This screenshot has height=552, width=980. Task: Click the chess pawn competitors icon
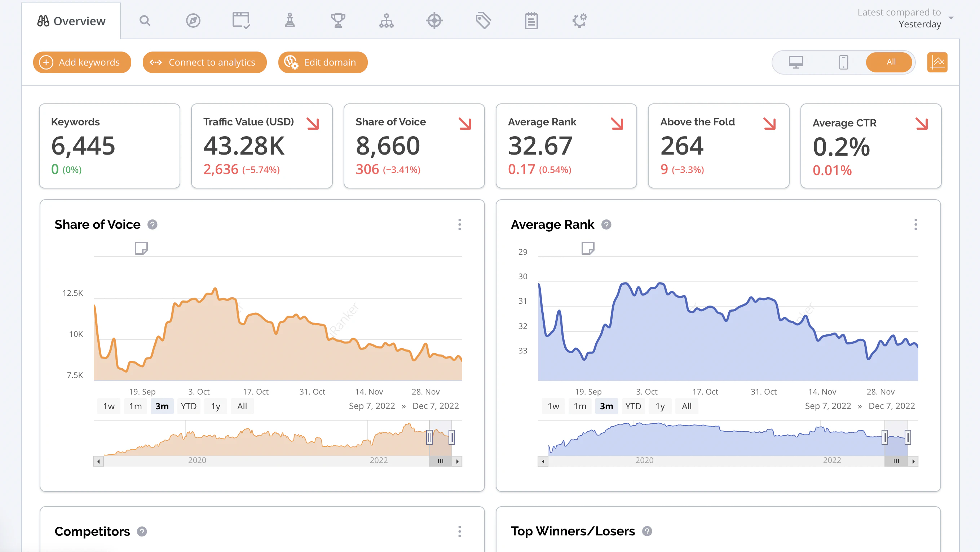pyautogui.click(x=289, y=21)
